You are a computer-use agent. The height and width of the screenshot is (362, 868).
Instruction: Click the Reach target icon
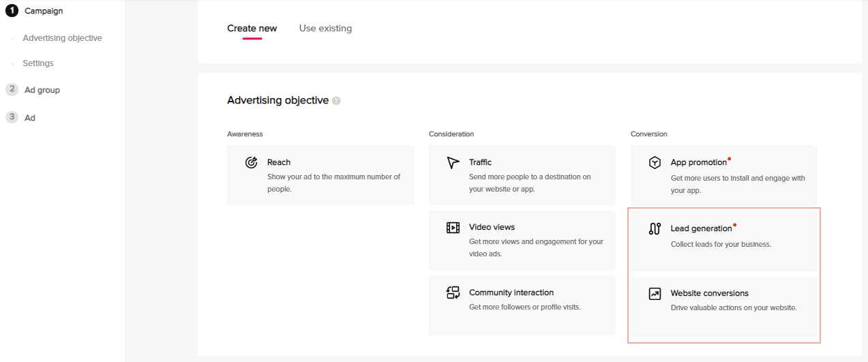[251, 162]
